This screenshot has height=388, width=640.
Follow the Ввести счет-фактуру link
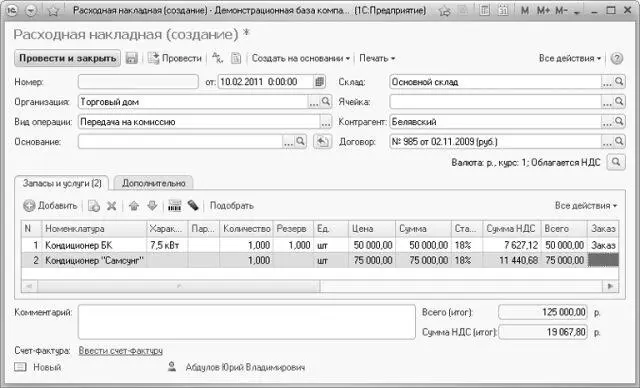tap(120, 350)
